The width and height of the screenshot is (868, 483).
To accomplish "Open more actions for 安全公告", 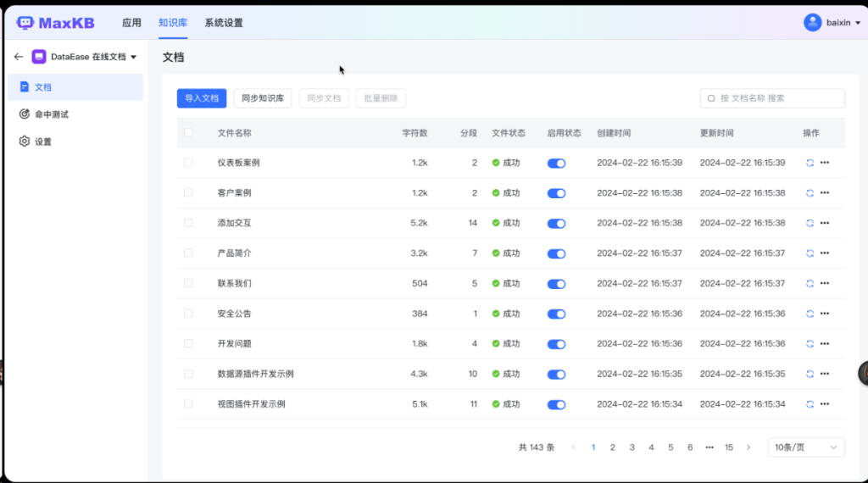I will pyautogui.click(x=825, y=314).
